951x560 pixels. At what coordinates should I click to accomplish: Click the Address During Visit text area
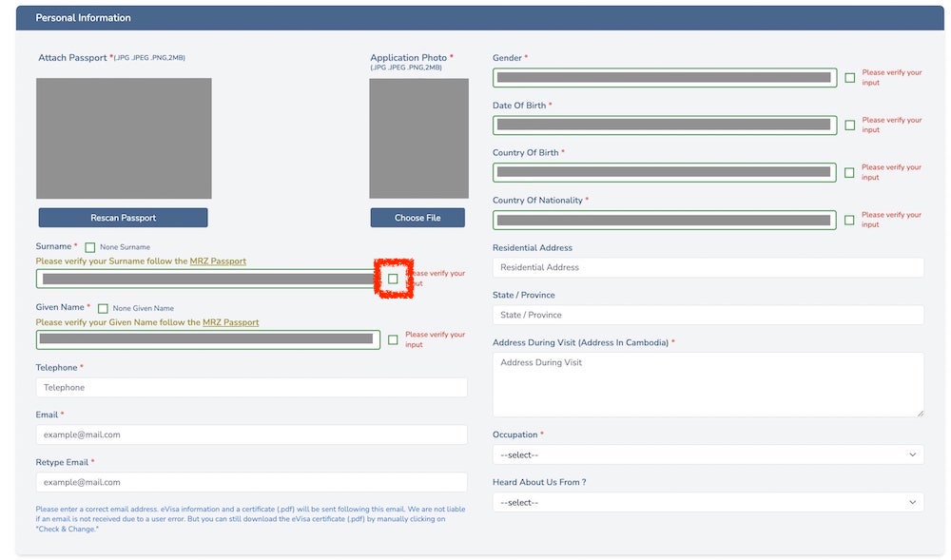point(708,384)
